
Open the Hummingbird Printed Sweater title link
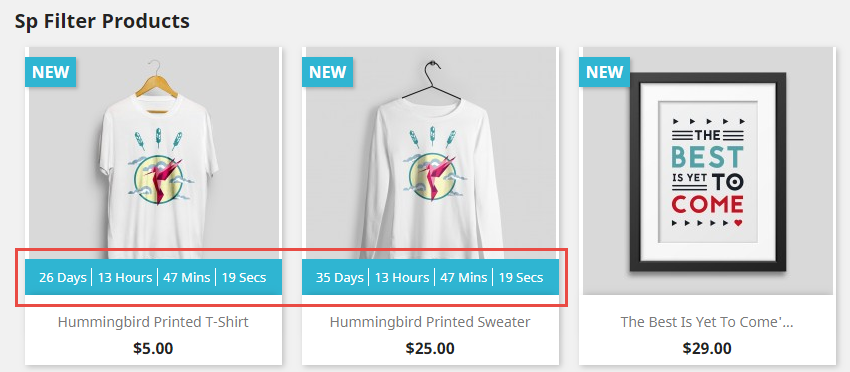coord(430,322)
